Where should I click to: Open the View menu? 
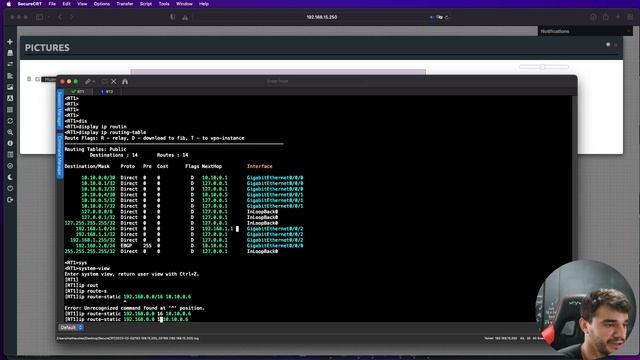[x=82, y=4]
